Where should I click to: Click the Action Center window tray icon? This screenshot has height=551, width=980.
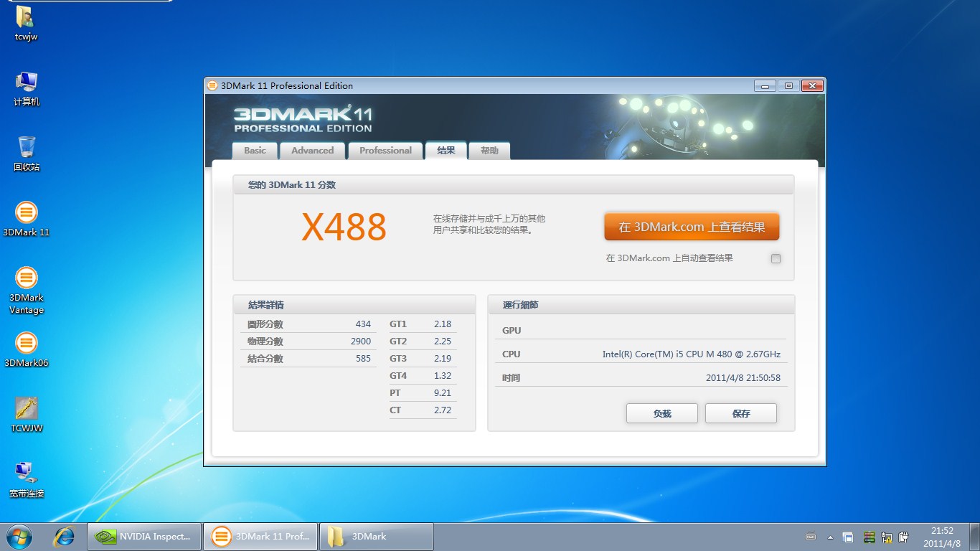pos(848,537)
